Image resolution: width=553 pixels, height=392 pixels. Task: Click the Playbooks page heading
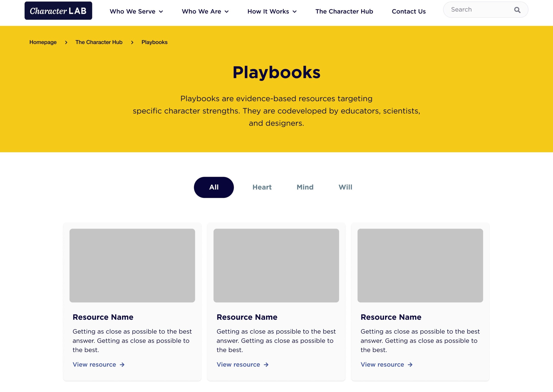276,72
